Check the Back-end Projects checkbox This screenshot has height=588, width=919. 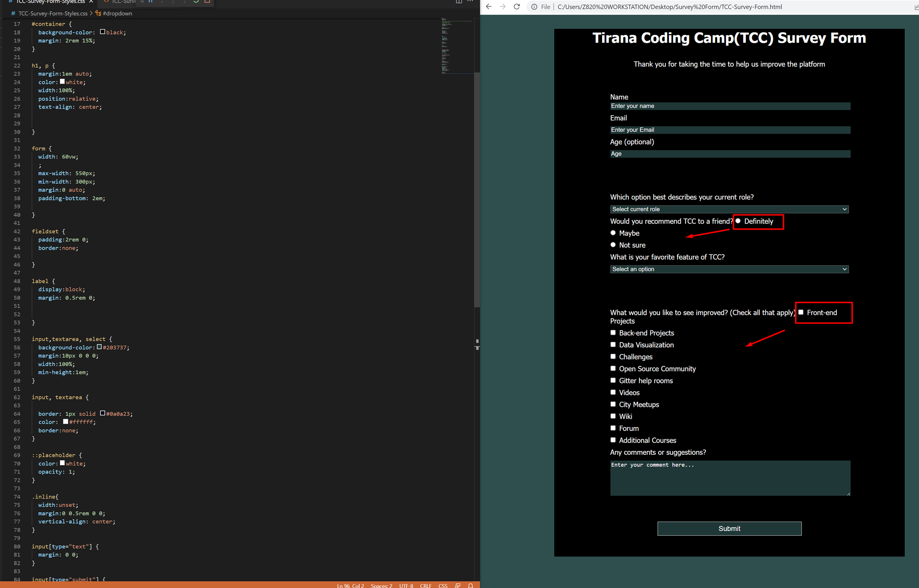click(613, 333)
